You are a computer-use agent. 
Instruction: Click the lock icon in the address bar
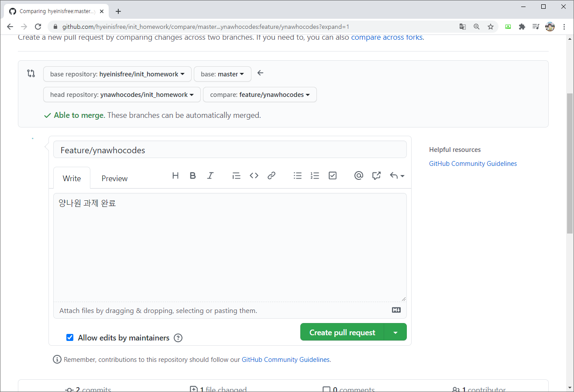click(55, 27)
